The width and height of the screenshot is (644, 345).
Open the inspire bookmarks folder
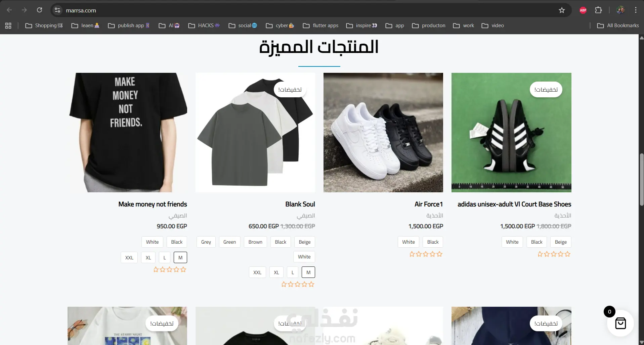coord(362,26)
